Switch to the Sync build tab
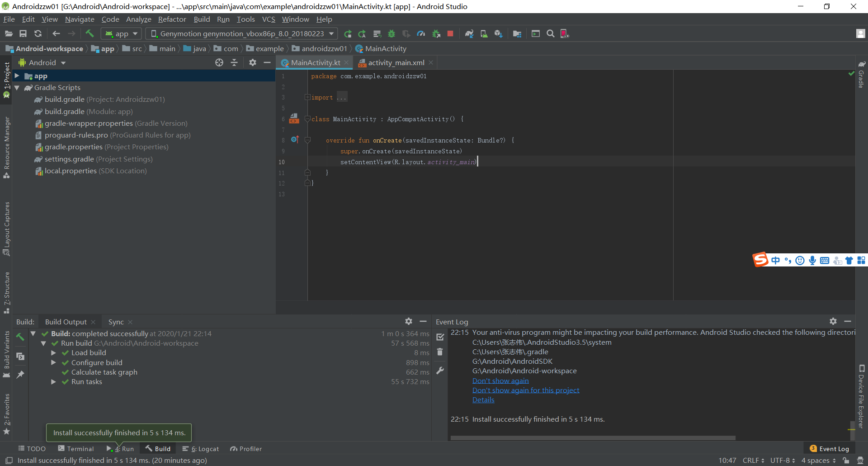 click(x=116, y=322)
